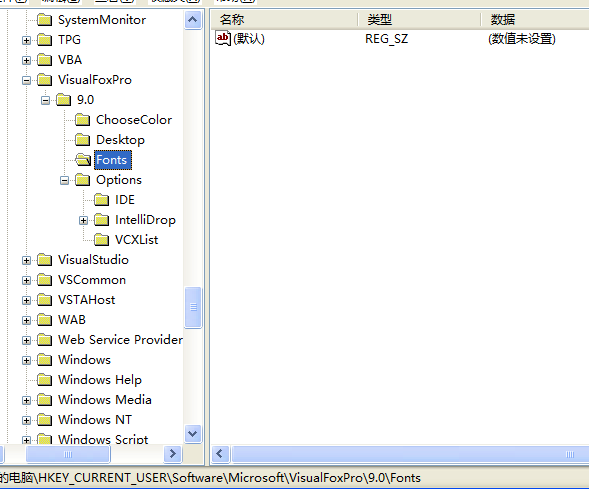Click tree scrollbar up arrow

193,20
